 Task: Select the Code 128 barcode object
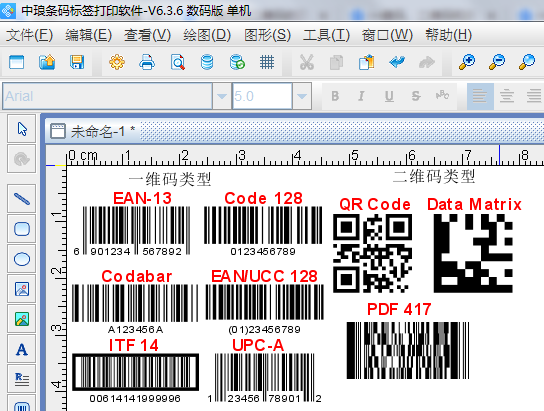(263, 230)
